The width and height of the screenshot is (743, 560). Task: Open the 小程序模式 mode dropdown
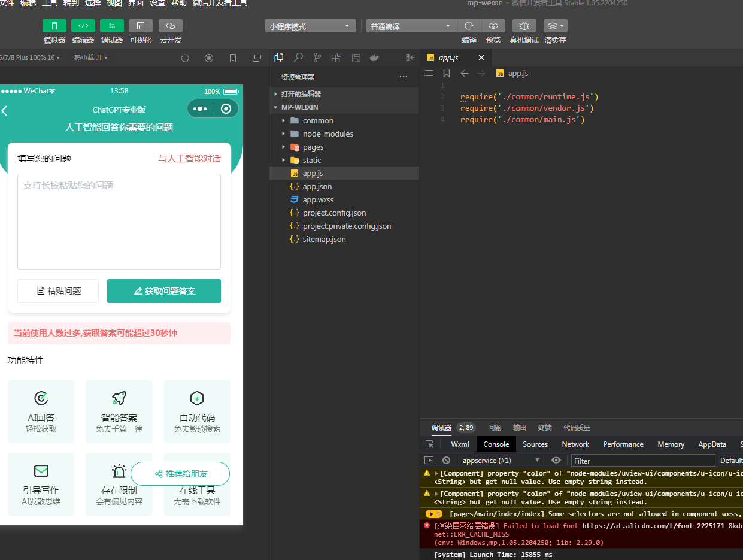point(310,26)
